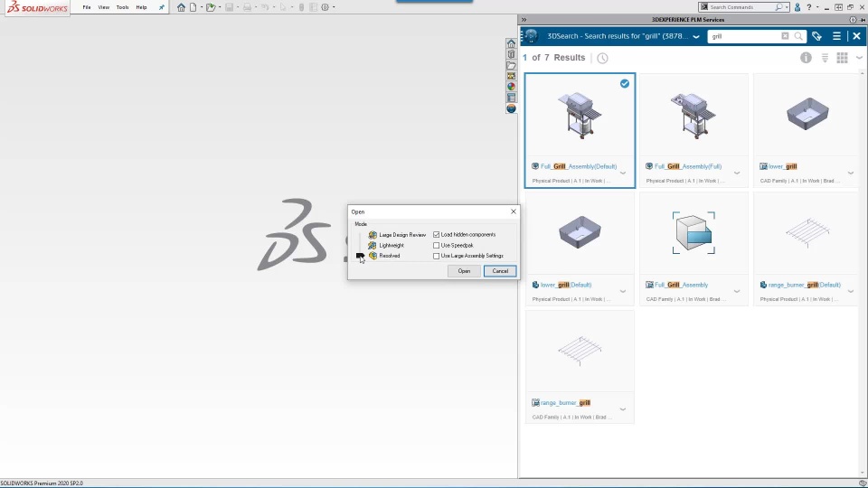Toggle Load hidden components checkbox
The width and height of the screenshot is (868, 488).
click(x=436, y=235)
